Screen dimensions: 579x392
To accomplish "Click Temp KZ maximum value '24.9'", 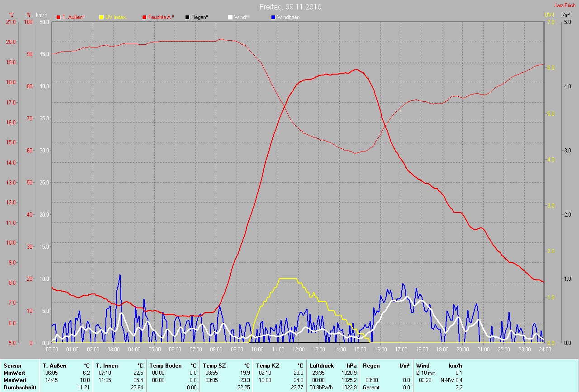I will (298, 380).
